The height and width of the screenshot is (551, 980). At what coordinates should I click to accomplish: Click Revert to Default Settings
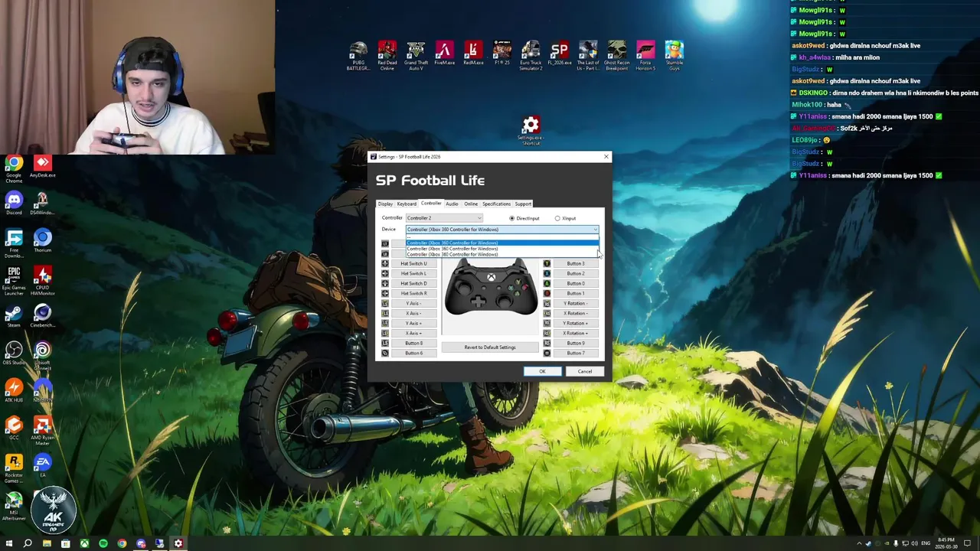[x=490, y=347]
